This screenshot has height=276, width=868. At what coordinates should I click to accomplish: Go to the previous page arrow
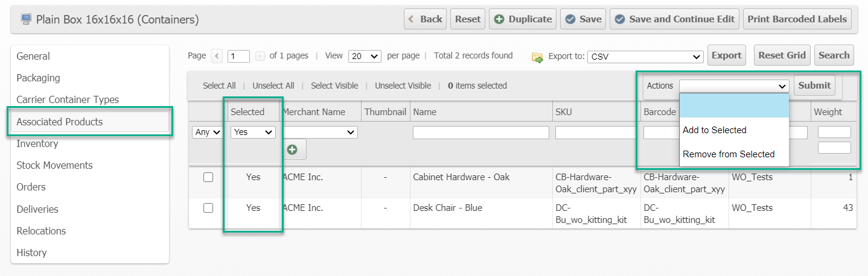pos(218,56)
